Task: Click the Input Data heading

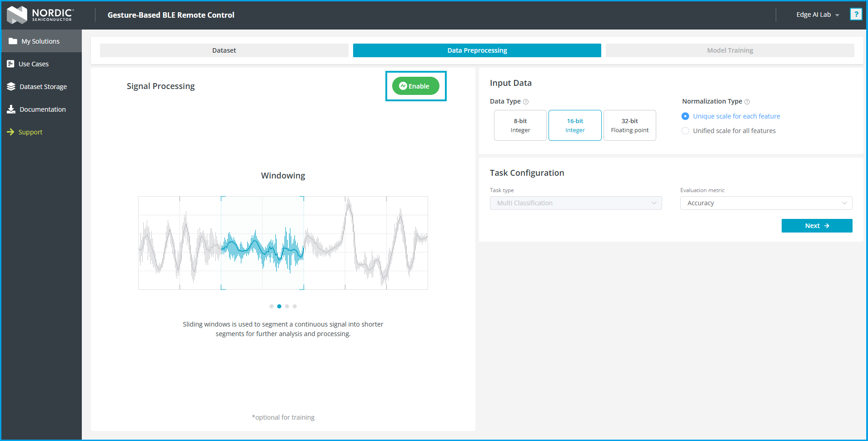Action: click(x=511, y=83)
